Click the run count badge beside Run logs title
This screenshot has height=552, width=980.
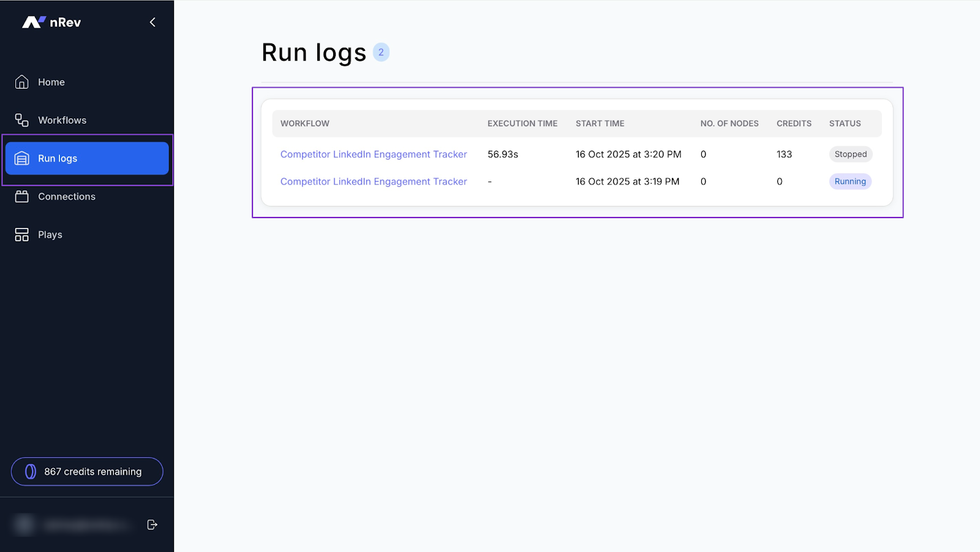[382, 52]
